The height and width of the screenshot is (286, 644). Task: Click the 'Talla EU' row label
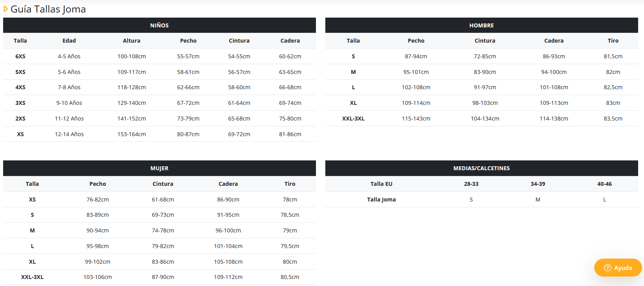(x=381, y=184)
